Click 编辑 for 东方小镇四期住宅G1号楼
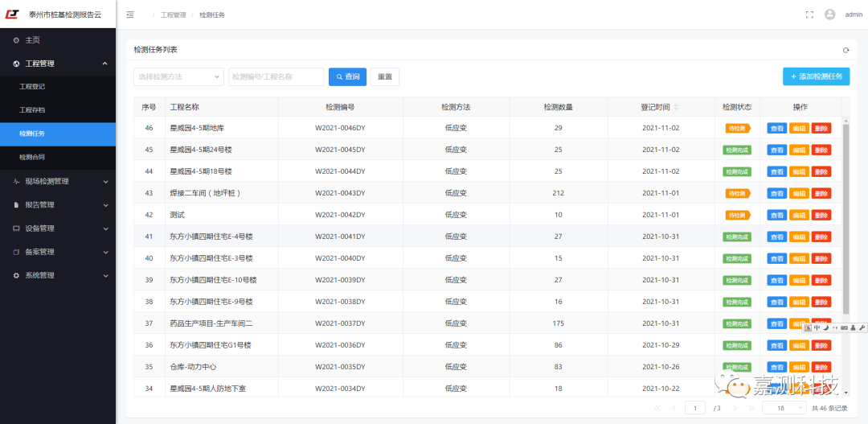The image size is (868, 424). click(x=799, y=345)
